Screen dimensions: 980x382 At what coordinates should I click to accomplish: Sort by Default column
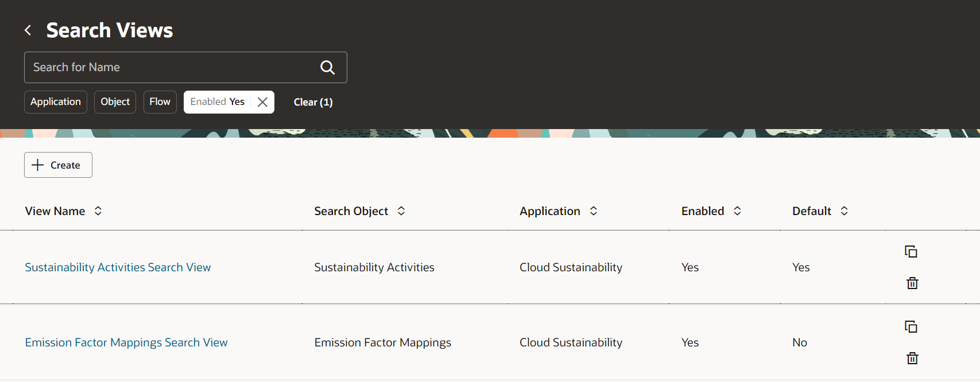point(844,211)
